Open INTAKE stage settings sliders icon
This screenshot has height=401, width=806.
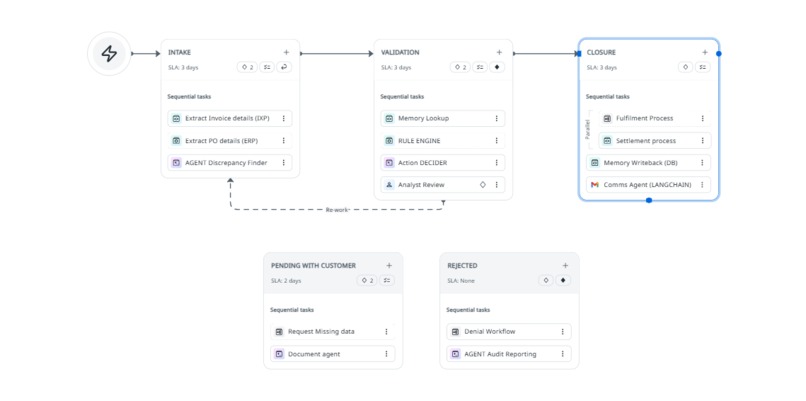(x=267, y=67)
